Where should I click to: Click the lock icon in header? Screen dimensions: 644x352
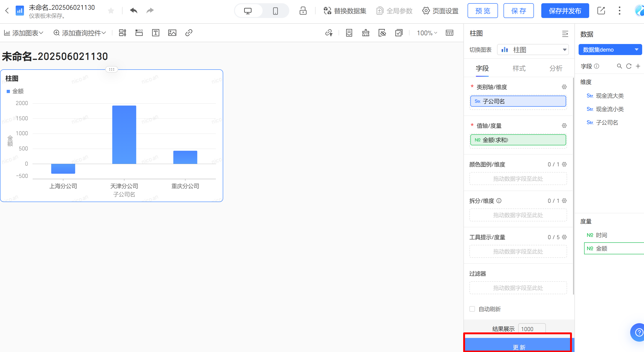303,11
